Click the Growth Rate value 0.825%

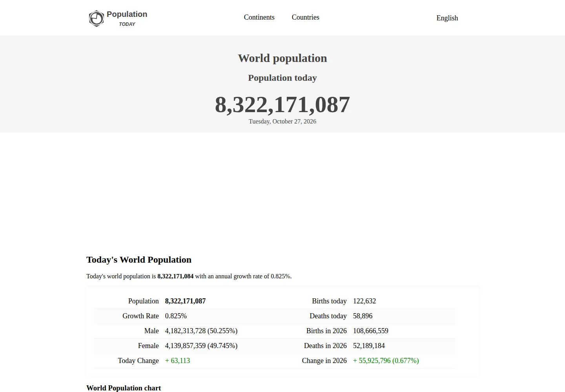(176, 316)
